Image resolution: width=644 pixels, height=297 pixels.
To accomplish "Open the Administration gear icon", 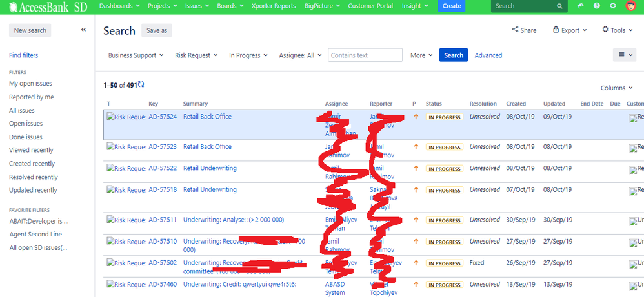I will coord(613,6).
